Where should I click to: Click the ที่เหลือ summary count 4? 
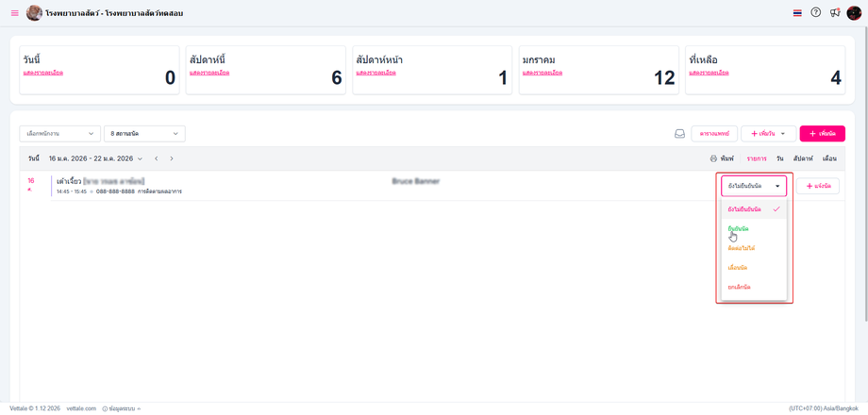pyautogui.click(x=836, y=78)
